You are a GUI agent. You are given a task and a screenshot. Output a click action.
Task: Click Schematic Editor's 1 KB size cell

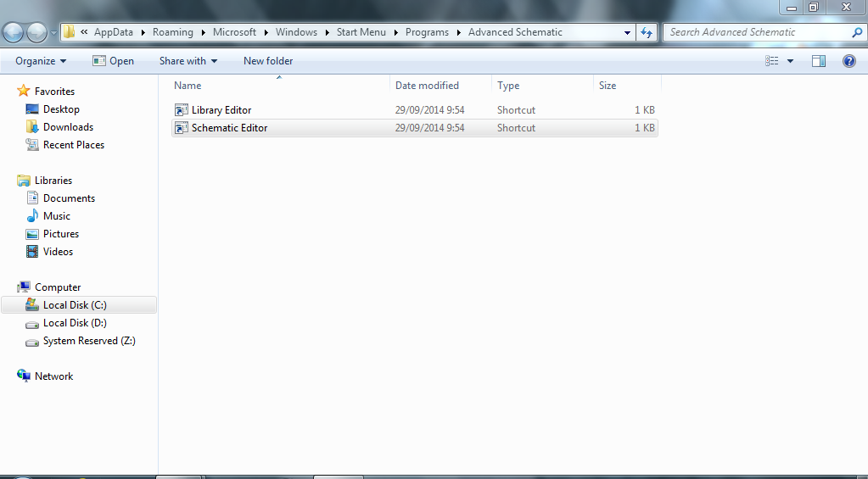click(x=644, y=128)
